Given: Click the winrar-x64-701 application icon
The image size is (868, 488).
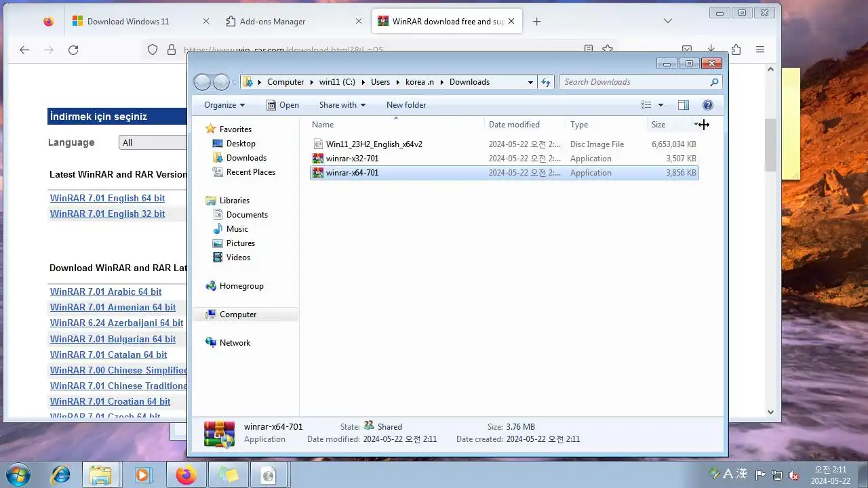Looking at the screenshot, I should tap(318, 173).
